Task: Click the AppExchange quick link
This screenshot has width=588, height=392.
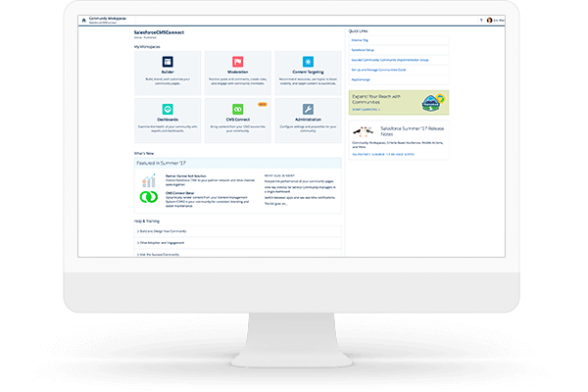Action: (361, 80)
